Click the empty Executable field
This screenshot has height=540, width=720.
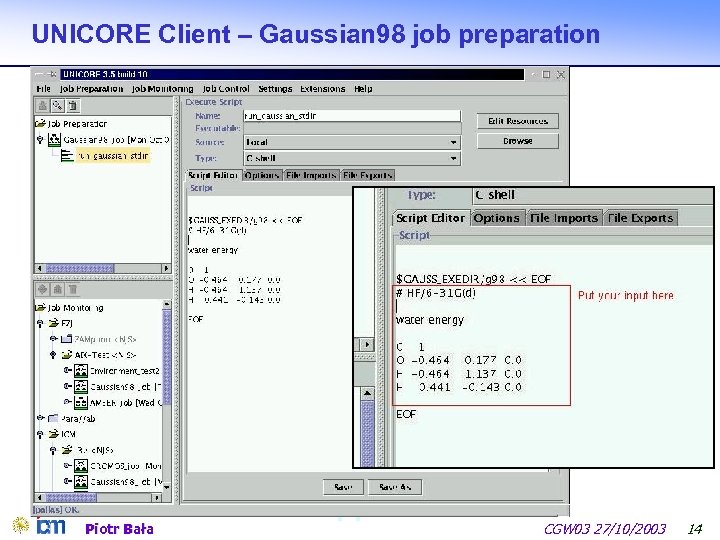tap(352, 129)
